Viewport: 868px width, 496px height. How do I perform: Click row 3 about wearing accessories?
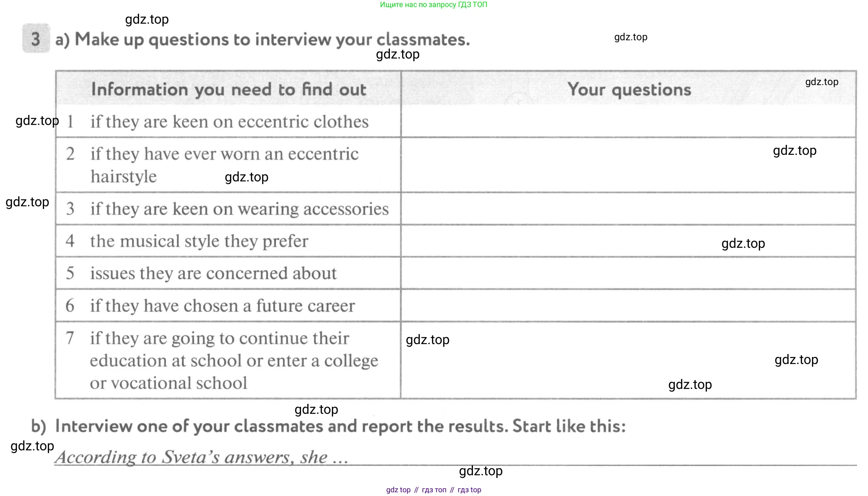coord(228,208)
